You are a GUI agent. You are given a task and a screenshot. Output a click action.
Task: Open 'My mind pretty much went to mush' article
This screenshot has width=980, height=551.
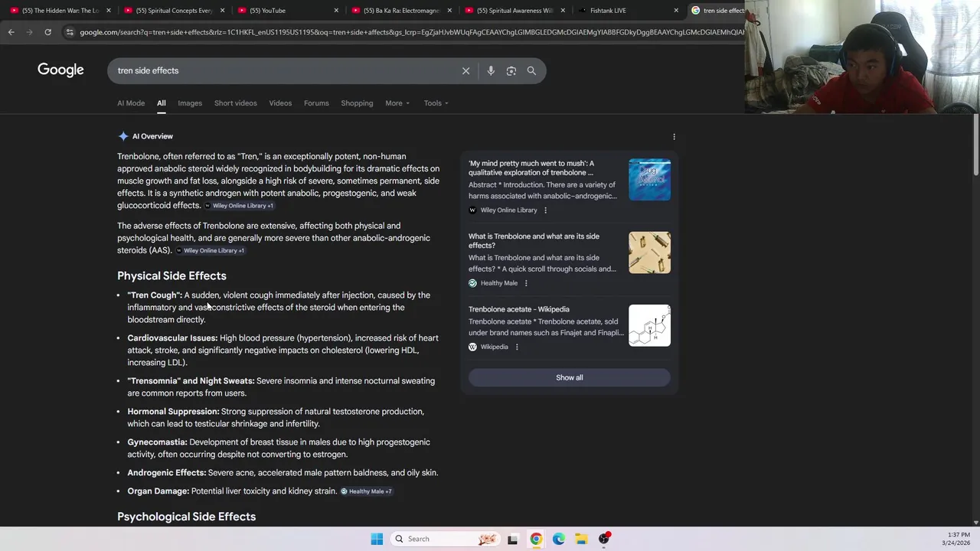tap(531, 168)
